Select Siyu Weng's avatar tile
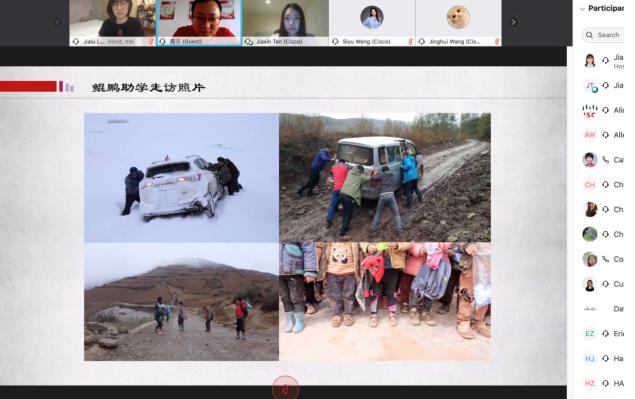This screenshot has height=399, width=635. [372, 22]
